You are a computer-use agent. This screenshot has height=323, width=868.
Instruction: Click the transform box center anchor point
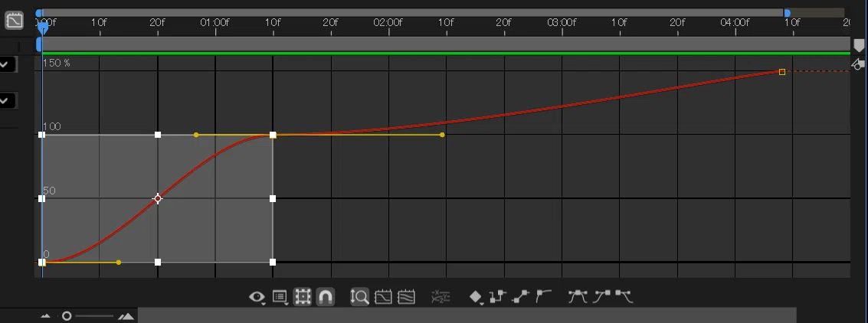pyautogui.click(x=158, y=198)
